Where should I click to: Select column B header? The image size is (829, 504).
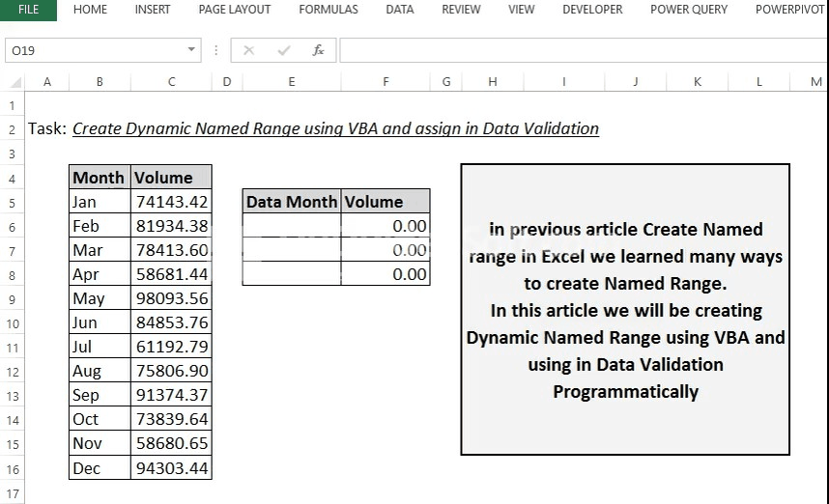click(100, 82)
